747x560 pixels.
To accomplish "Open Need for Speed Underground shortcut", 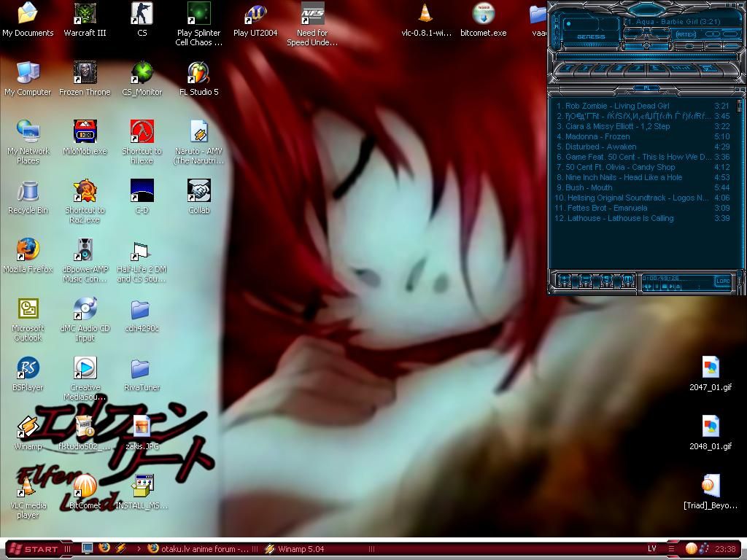I will tap(312, 24).
